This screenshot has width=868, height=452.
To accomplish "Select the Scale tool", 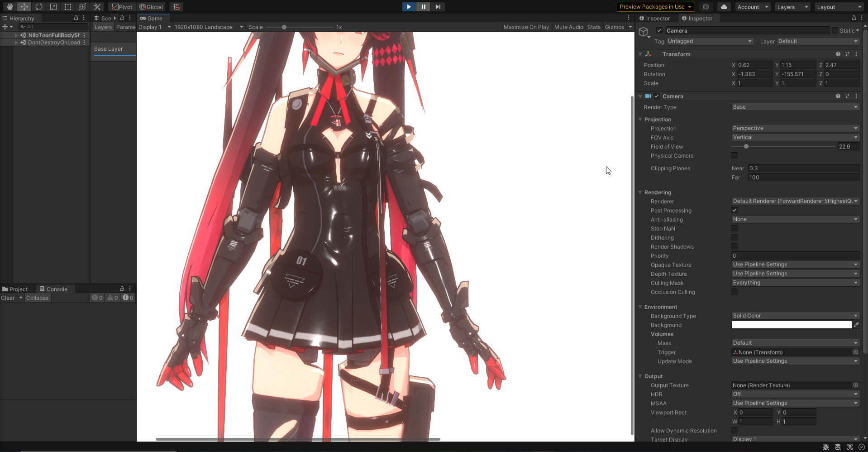I will [53, 7].
